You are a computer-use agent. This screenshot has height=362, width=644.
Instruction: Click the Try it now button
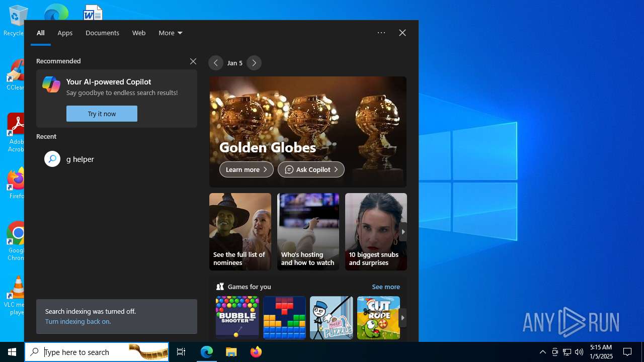[x=102, y=114]
